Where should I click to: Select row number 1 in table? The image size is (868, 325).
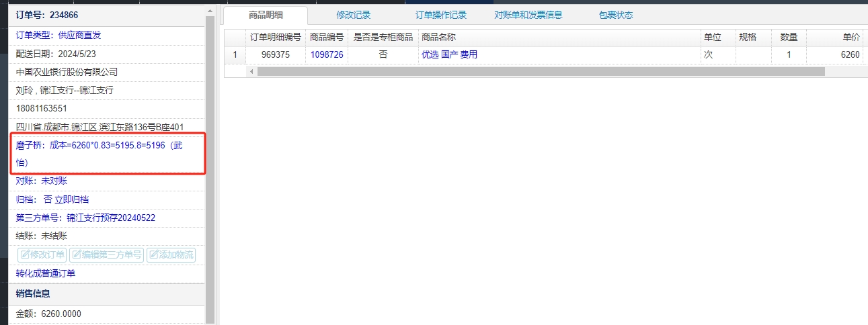coord(235,55)
